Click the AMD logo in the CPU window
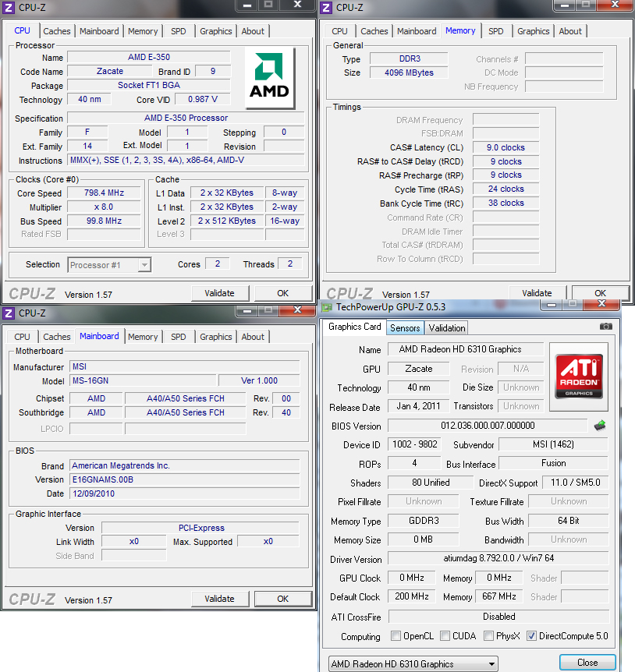The image size is (635, 672). click(269, 77)
